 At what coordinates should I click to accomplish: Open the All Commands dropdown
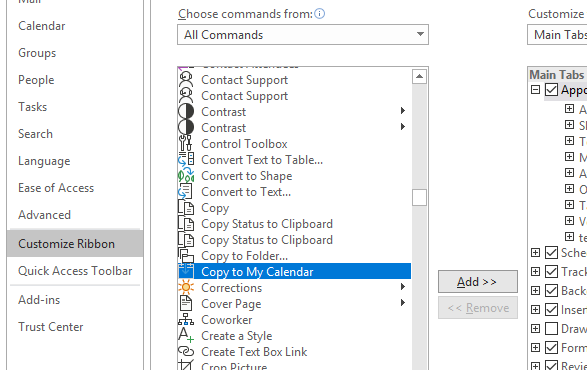(303, 35)
